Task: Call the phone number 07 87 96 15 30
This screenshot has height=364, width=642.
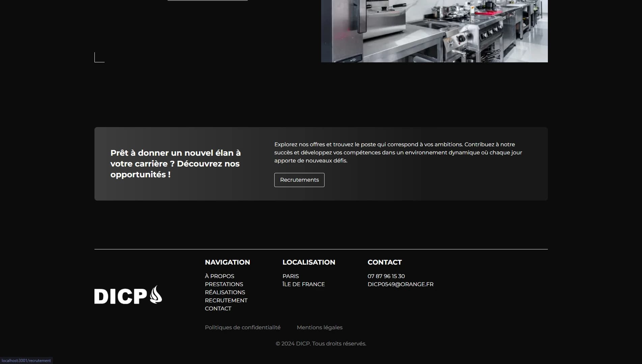Action: tap(386, 276)
